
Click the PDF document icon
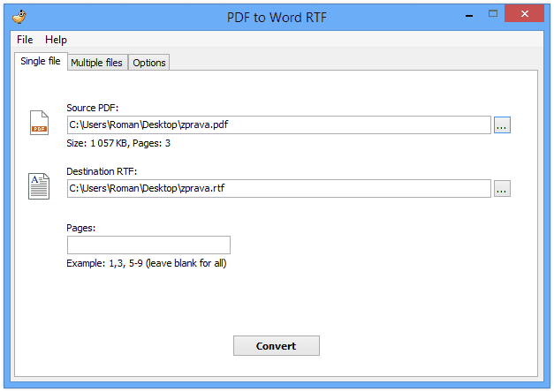[39, 123]
